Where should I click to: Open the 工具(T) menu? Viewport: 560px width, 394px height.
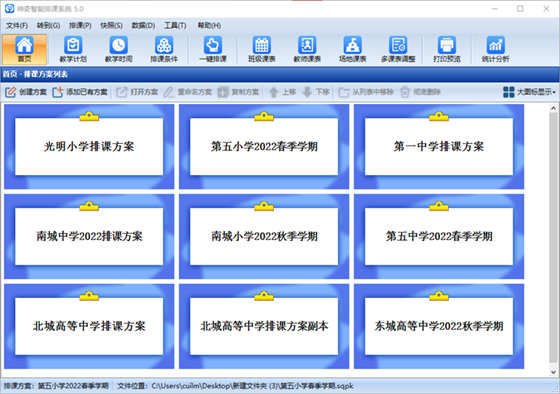click(175, 25)
